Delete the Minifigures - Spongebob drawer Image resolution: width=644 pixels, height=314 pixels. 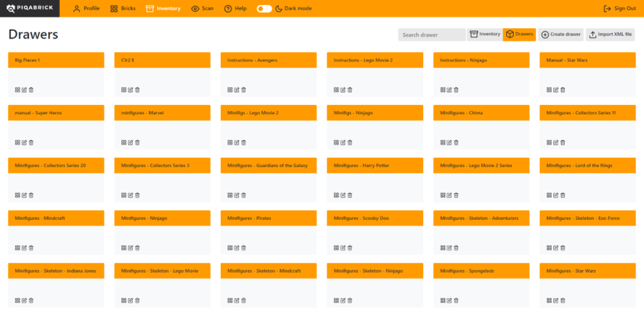pos(457,300)
